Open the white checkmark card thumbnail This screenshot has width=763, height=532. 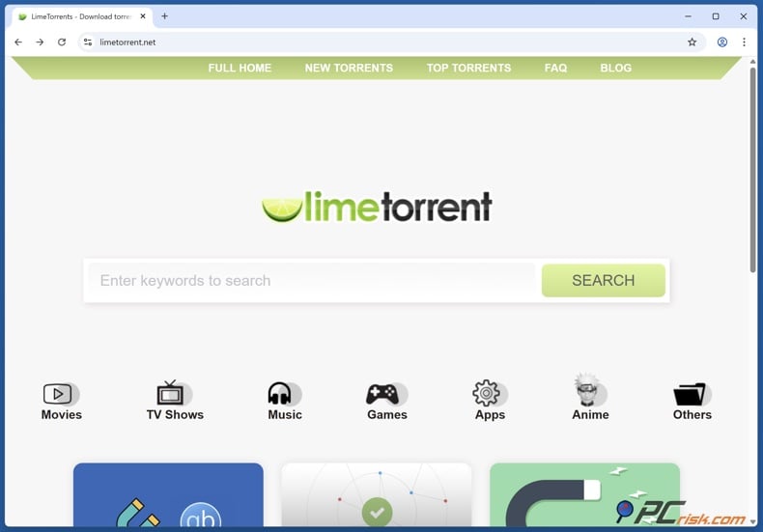click(377, 495)
